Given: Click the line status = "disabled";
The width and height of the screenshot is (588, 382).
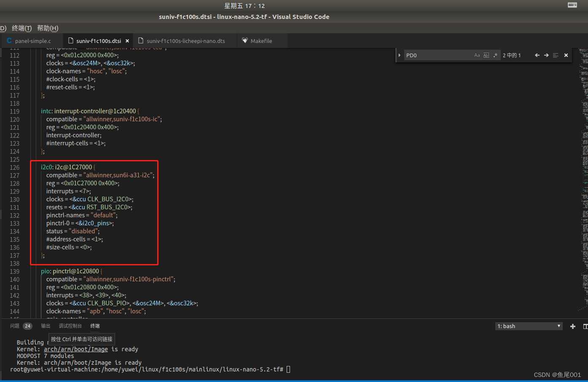Looking at the screenshot, I should point(73,231).
